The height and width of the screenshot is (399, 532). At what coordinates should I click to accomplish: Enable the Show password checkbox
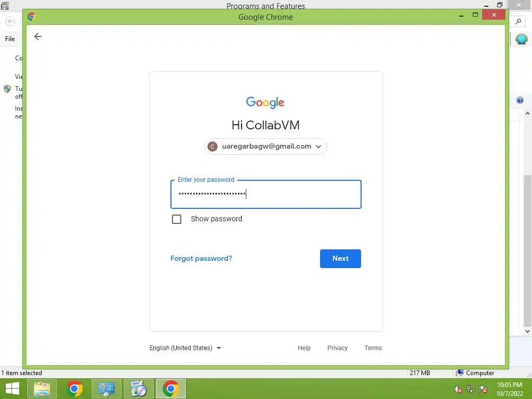pos(177,219)
